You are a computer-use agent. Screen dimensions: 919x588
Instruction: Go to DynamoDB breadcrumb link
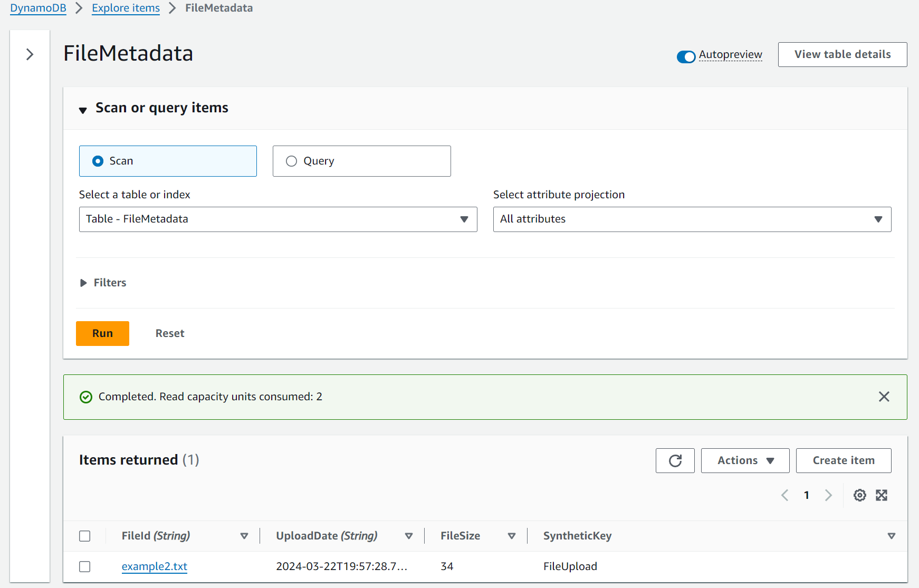click(x=39, y=8)
